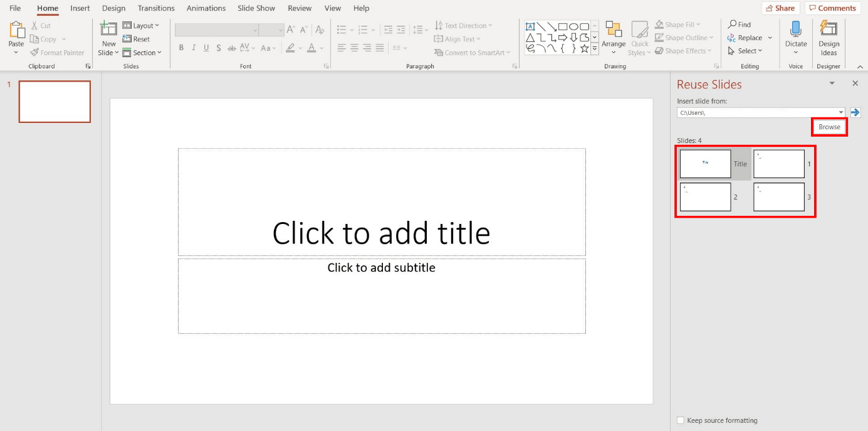This screenshot has width=868, height=431.
Task: Click the Browse button in Reuse Slides
Action: point(829,126)
